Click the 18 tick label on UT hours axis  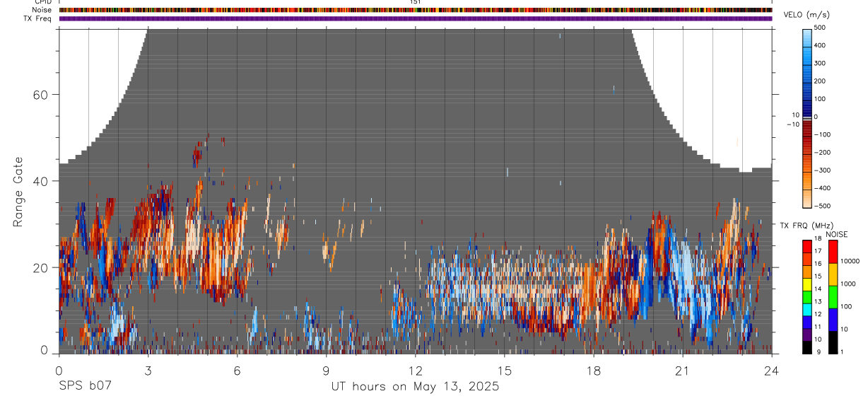pyautogui.click(x=593, y=371)
